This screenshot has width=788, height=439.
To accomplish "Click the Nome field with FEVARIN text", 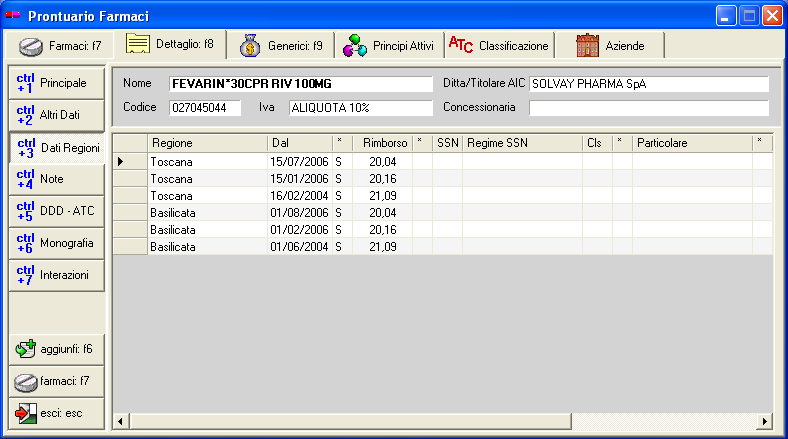I will [x=300, y=84].
